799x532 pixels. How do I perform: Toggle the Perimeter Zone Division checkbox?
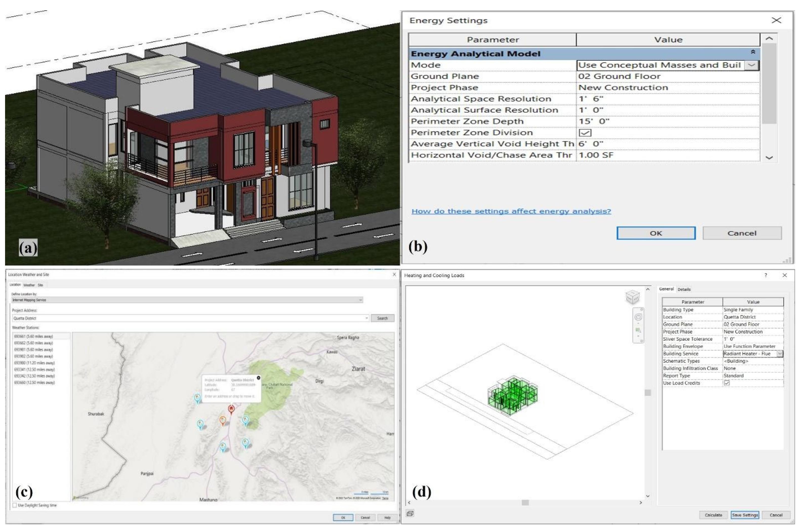tap(585, 133)
